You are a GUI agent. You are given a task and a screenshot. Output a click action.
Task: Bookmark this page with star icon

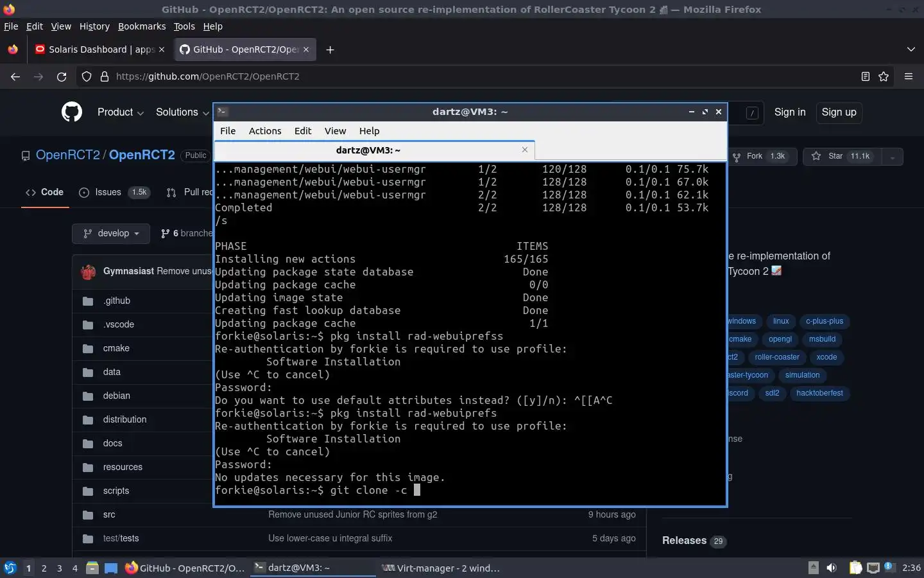[884, 76]
